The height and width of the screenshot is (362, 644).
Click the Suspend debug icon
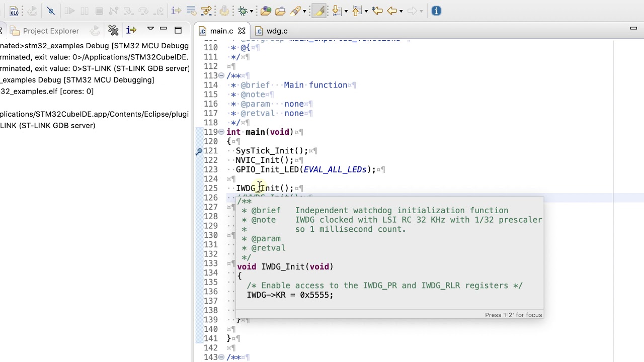pyautogui.click(x=85, y=11)
